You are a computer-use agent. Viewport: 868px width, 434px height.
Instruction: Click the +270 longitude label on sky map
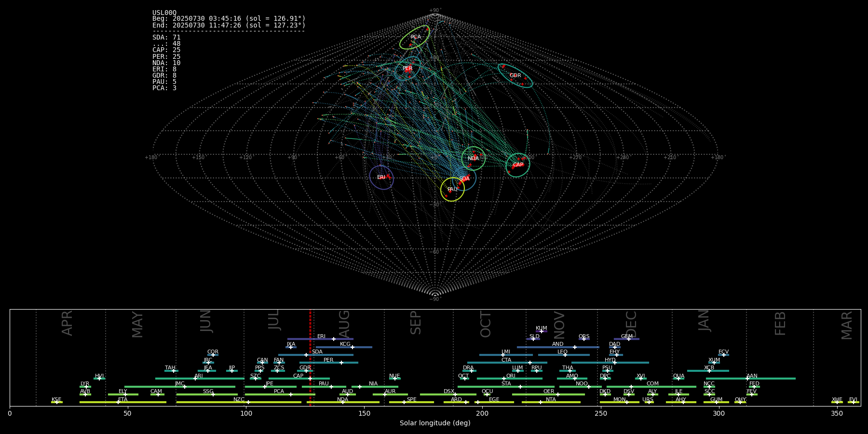coord(575,158)
